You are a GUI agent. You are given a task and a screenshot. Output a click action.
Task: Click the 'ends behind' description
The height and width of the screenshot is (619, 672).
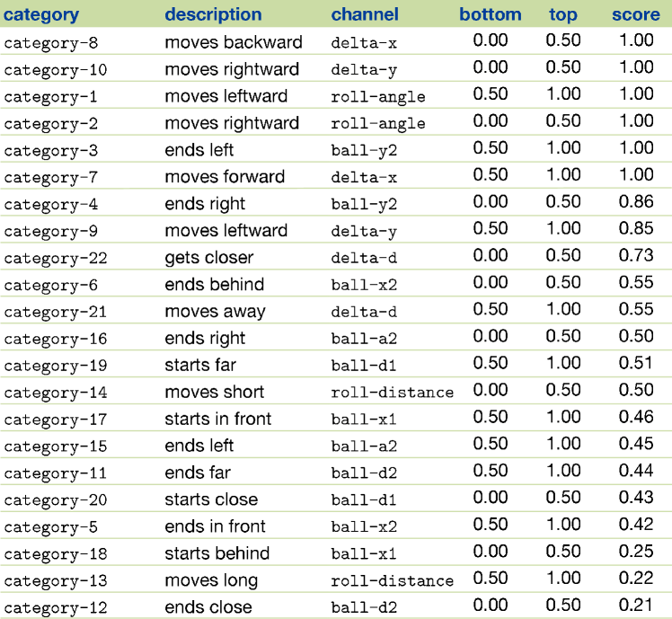click(215, 284)
